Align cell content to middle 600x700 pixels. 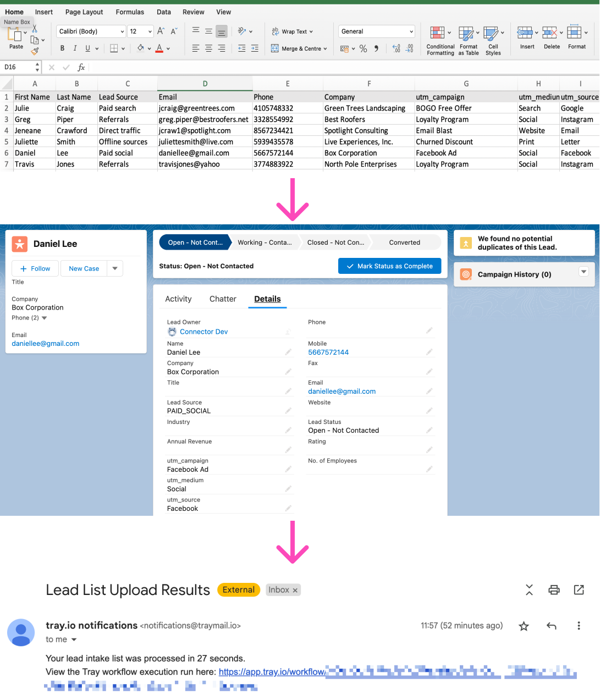(x=208, y=31)
